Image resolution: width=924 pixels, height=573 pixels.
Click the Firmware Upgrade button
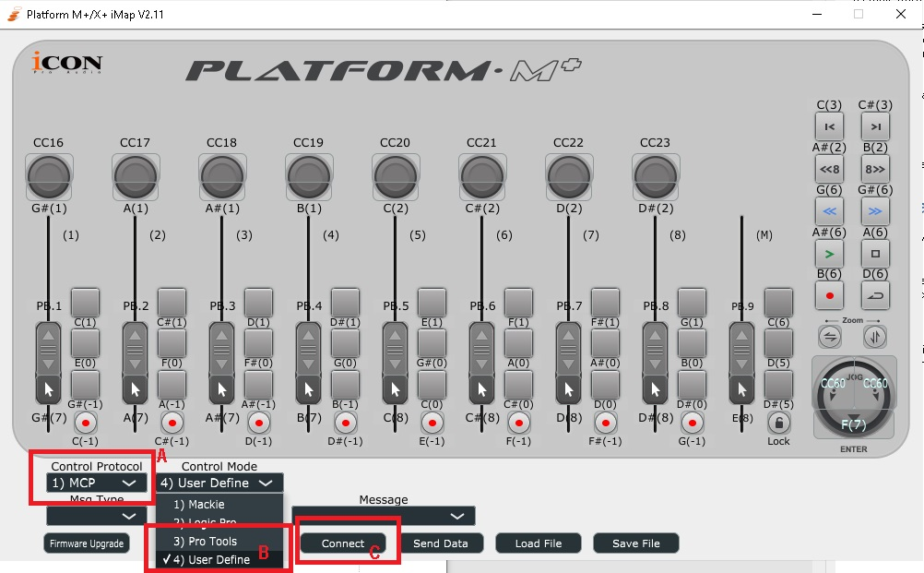pyautogui.click(x=87, y=543)
